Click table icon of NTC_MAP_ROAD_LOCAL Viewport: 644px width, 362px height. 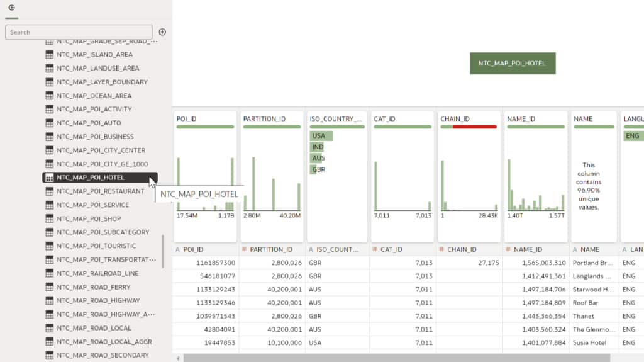(49, 328)
